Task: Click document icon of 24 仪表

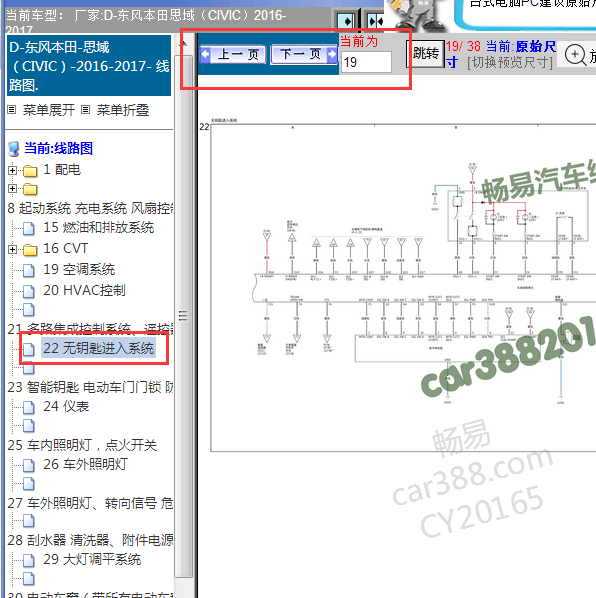Action: pos(29,407)
